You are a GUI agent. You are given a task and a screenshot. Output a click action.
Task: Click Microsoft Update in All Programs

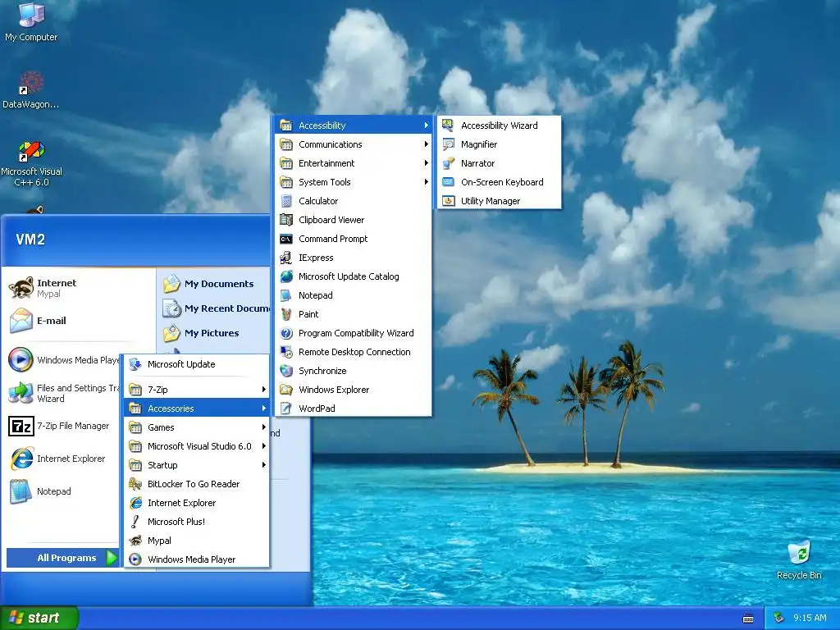pyautogui.click(x=197, y=364)
